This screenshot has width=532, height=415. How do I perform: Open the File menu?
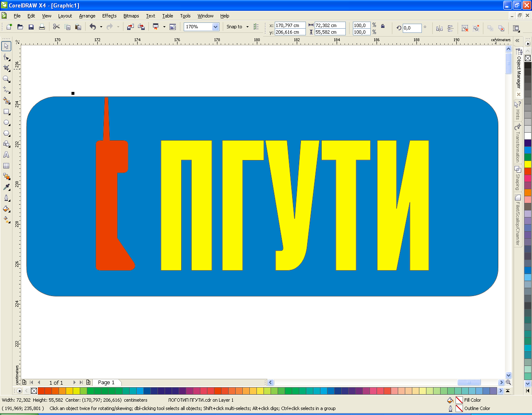(x=17, y=16)
